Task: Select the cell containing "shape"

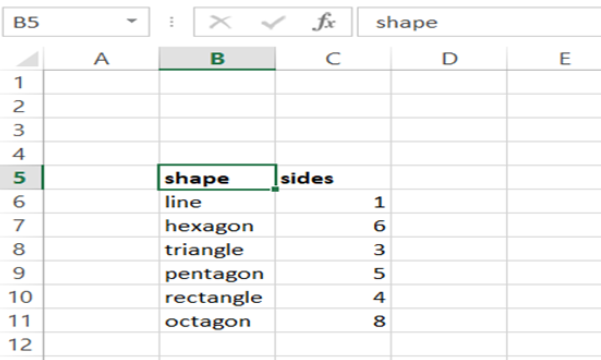Action: [217, 178]
